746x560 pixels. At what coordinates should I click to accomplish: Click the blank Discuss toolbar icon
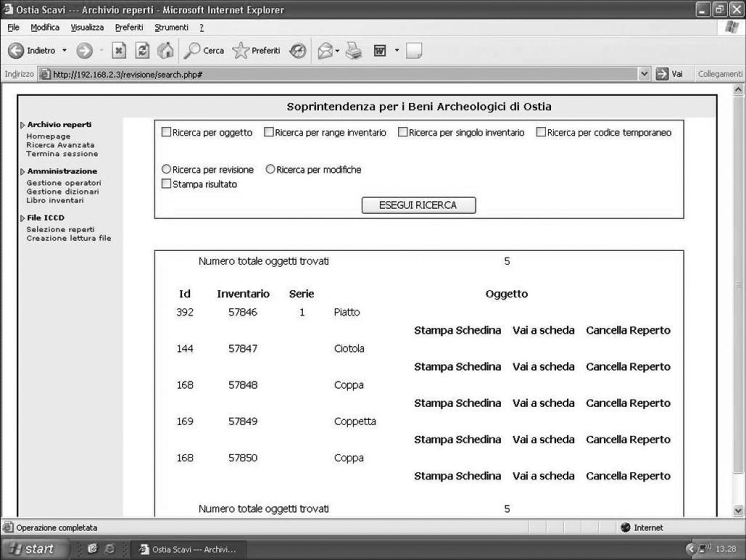[414, 50]
